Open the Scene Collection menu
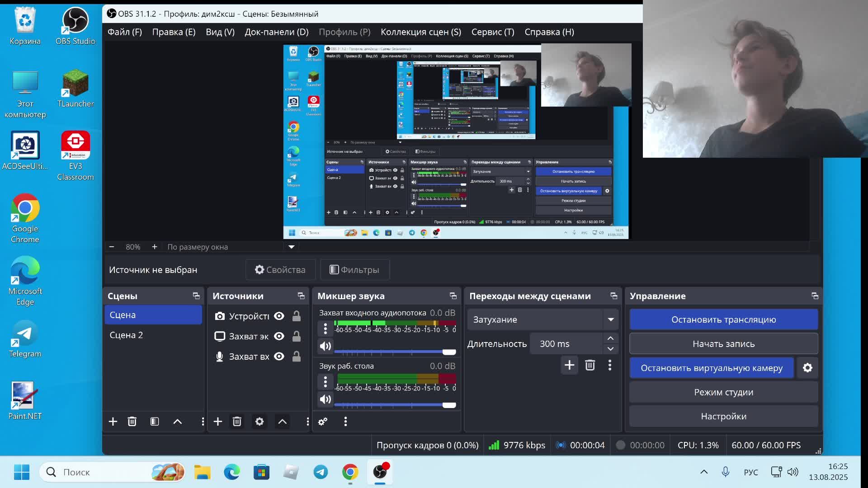 pos(420,32)
